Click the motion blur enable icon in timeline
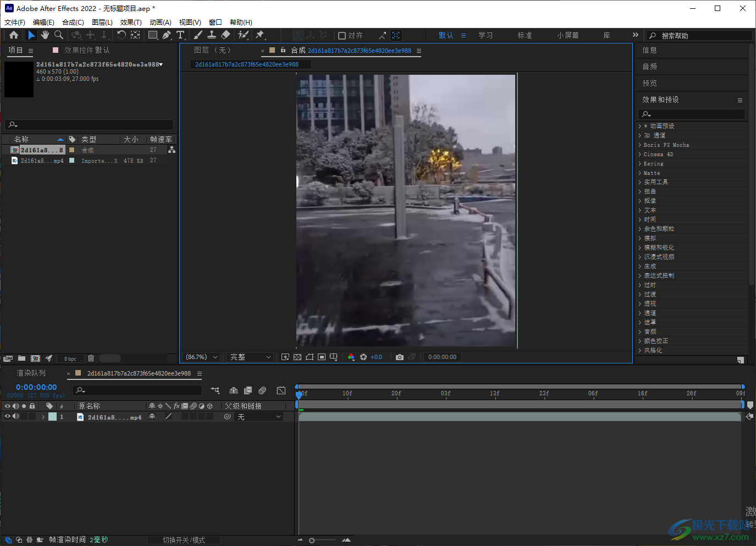756x546 pixels. (262, 390)
